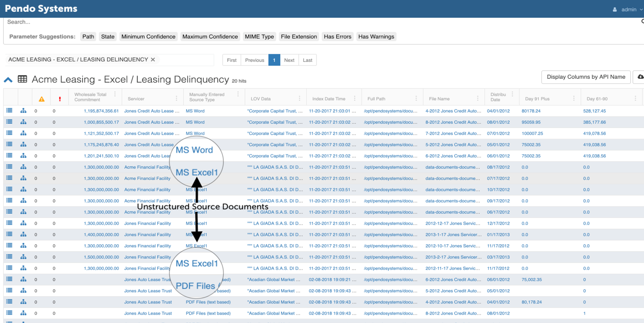The image size is (644, 323).
Task: Select page 1 in pagination
Action: point(274,60)
